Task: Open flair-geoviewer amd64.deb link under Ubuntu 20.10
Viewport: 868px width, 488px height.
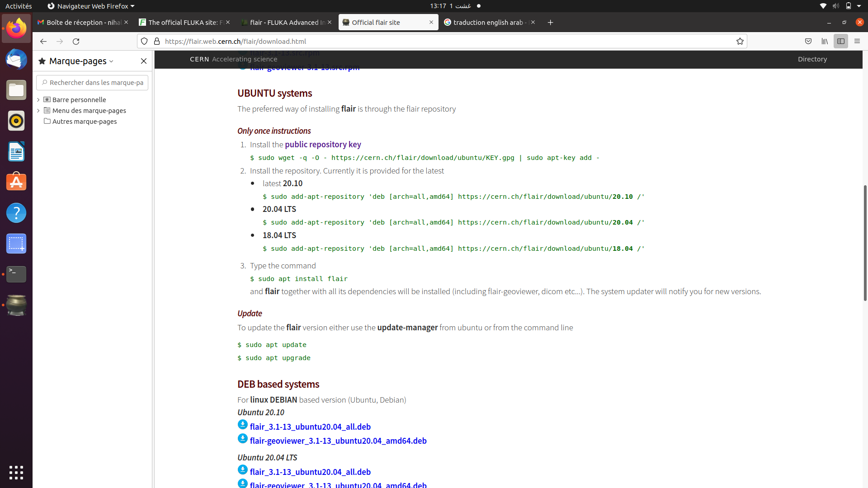Action: [338, 441]
